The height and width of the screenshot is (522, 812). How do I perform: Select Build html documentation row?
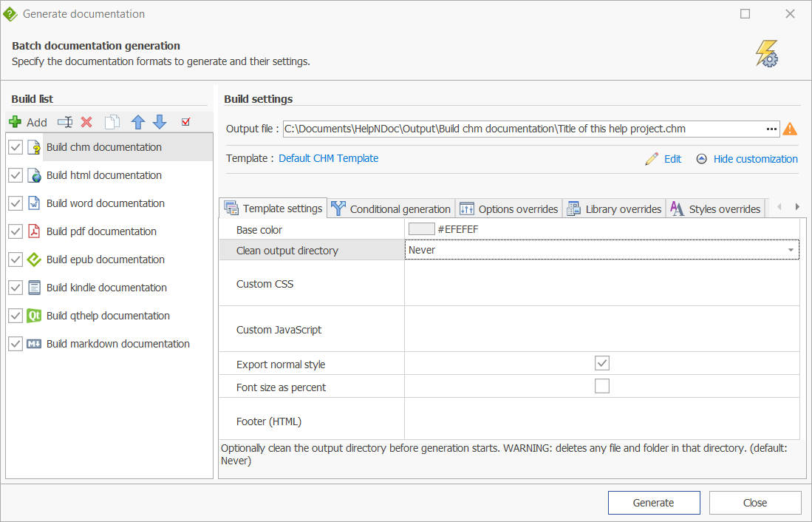click(x=110, y=175)
